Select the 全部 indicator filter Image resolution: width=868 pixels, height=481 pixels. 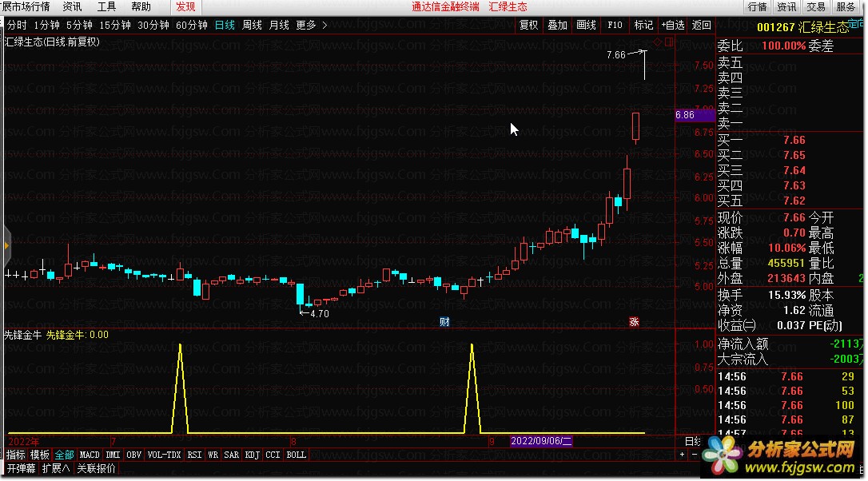[x=64, y=455]
